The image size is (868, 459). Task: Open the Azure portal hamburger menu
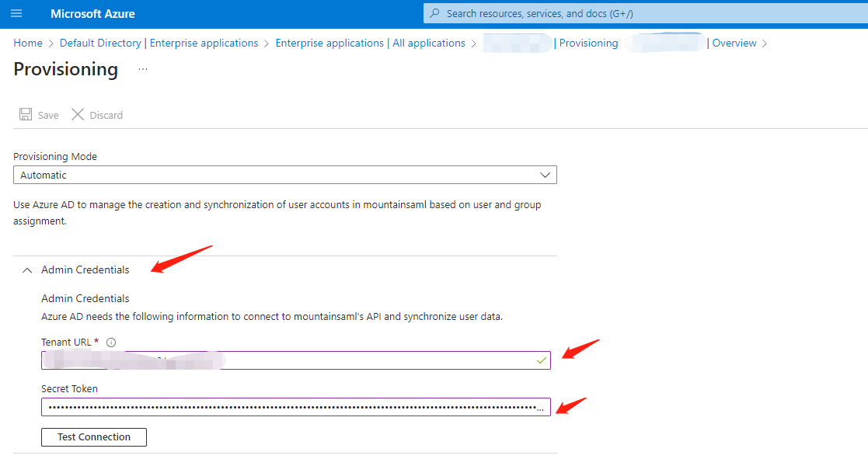(x=16, y=13)
